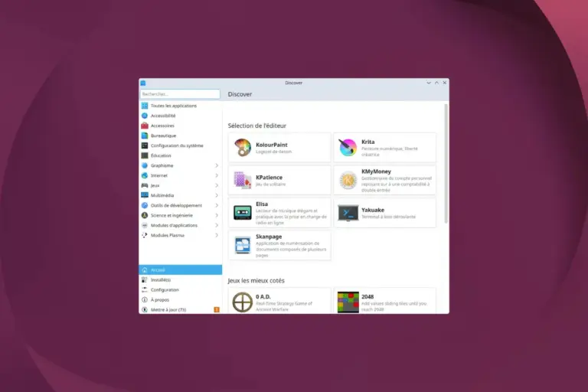Click the Science et ingénierie icon
The image size is (588, 392).
pyautogui.click(x=145, y=215)
